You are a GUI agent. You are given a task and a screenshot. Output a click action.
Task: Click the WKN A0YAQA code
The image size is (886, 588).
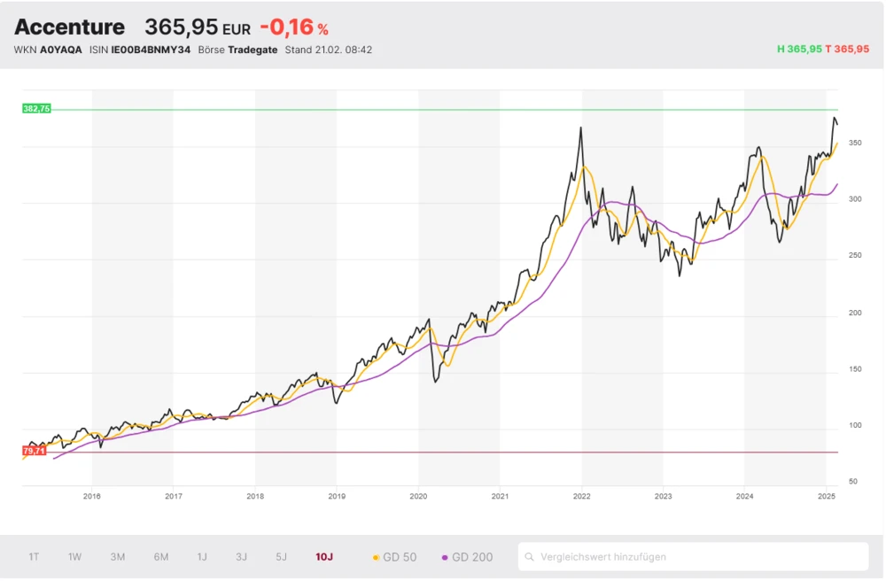(60, 50)
